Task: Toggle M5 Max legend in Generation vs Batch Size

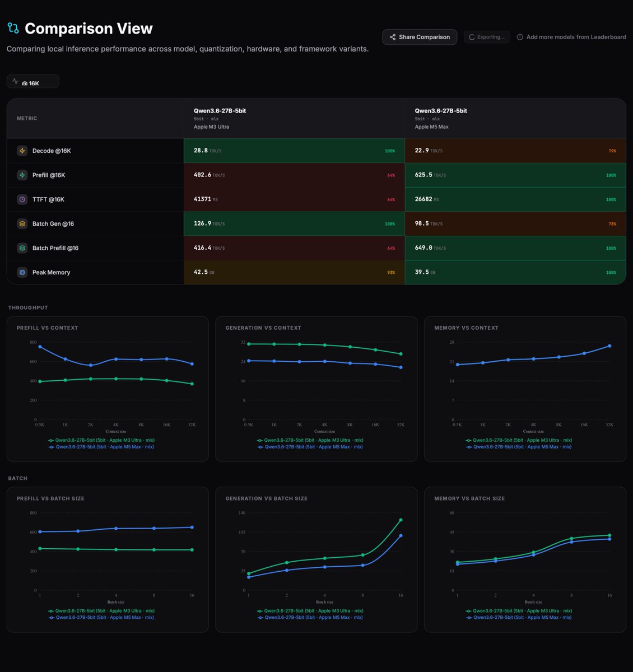Action: point(310,618)
